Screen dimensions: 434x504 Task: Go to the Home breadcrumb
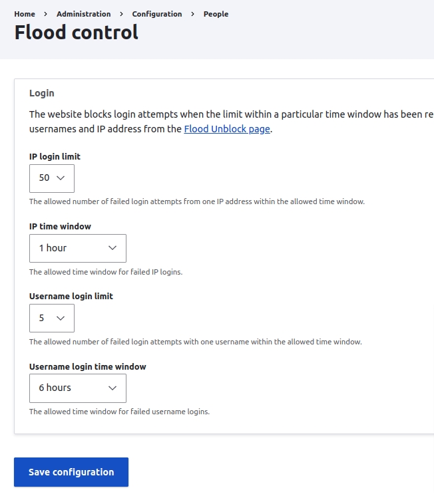[x=25, y=14]
